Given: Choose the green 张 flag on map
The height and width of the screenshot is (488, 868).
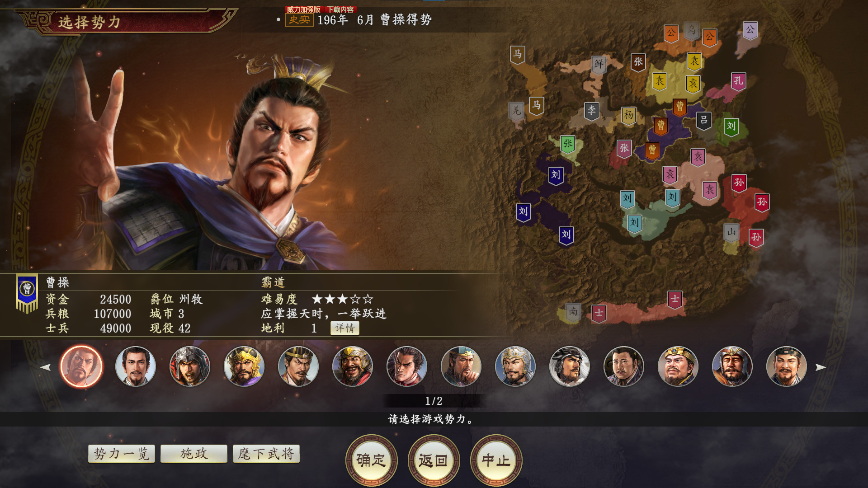Looking at the screenshot, I should pos(568,144).
